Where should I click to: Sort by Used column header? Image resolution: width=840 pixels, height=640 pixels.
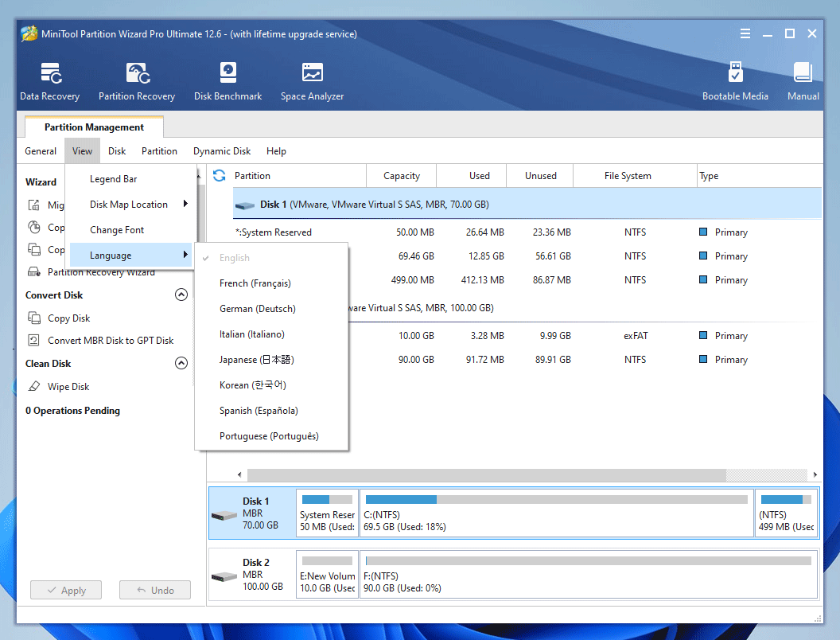pos(472,176)
